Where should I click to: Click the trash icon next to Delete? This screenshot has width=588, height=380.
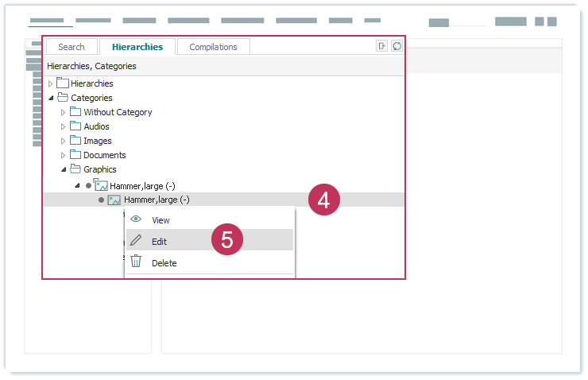coord(136,262)
